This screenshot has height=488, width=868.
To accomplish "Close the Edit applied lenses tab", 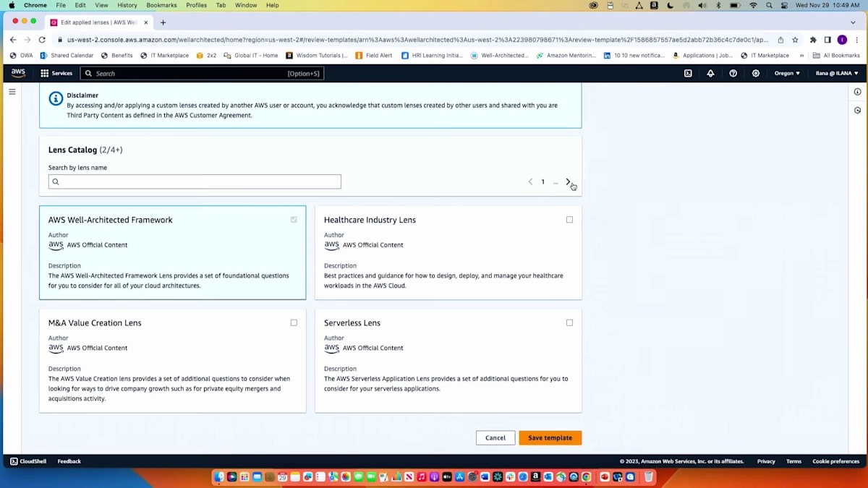I will pos(146,22).
